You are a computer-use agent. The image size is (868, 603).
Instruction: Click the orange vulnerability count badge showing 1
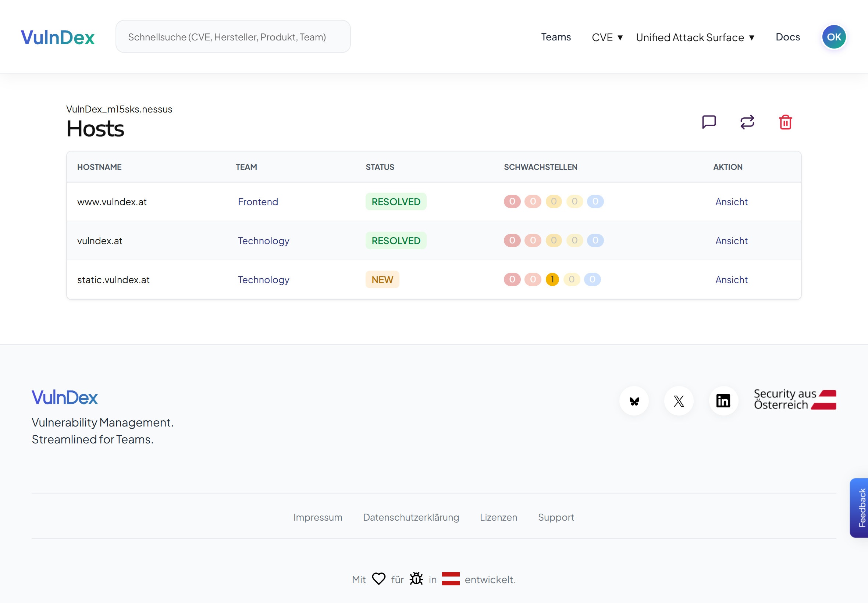(553, 279)
